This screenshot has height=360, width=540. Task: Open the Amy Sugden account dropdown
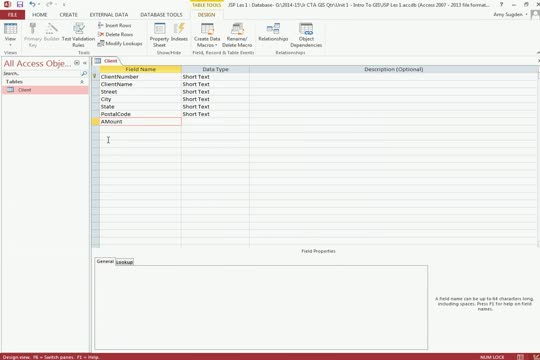pyautogui.click(x=510, y=15)
